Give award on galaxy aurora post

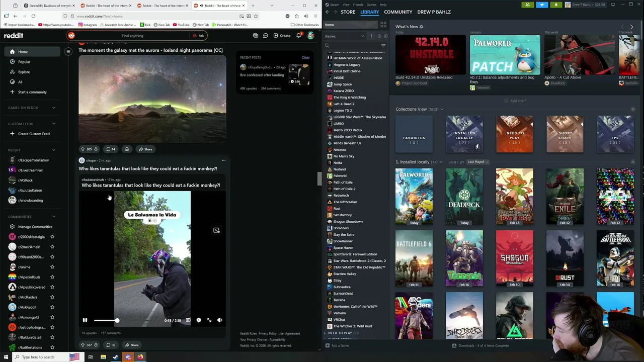pos(127,149)
